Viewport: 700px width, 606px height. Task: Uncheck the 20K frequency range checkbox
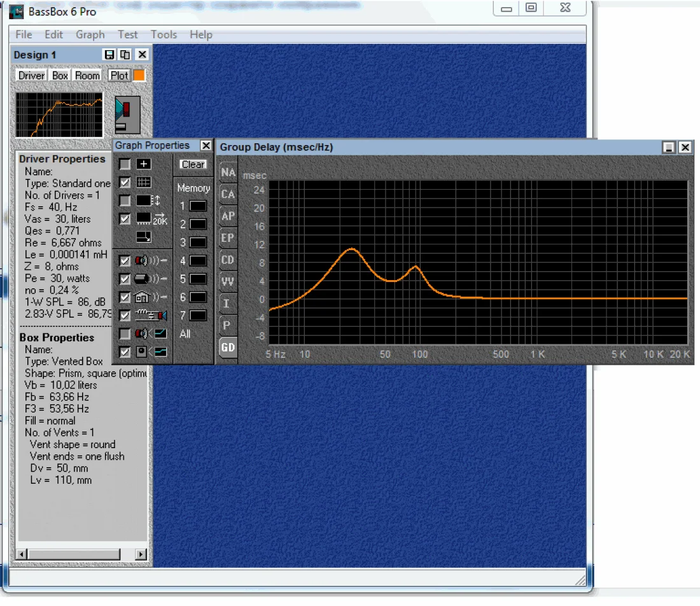coord(125,219)
